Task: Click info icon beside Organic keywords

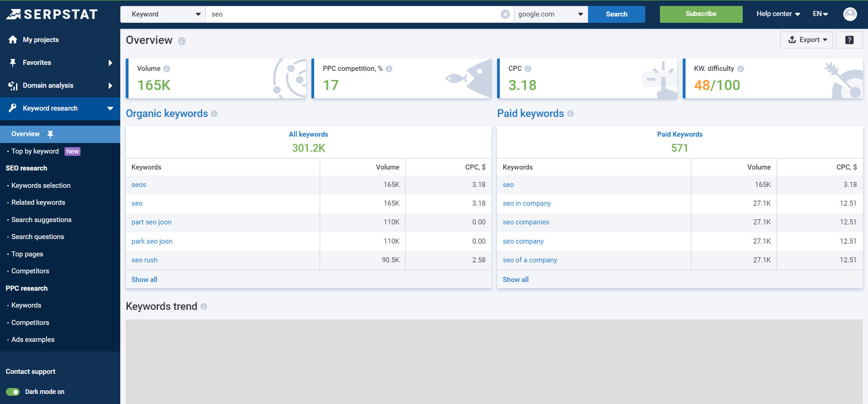Action: 214,114
